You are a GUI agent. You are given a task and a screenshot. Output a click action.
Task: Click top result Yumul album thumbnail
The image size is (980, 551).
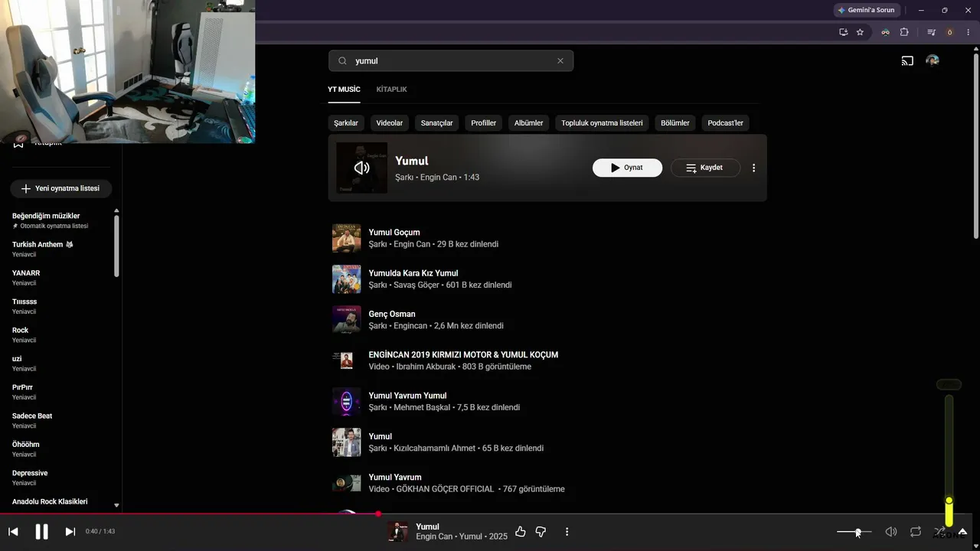pyautogui.click(x=361, y=168)
